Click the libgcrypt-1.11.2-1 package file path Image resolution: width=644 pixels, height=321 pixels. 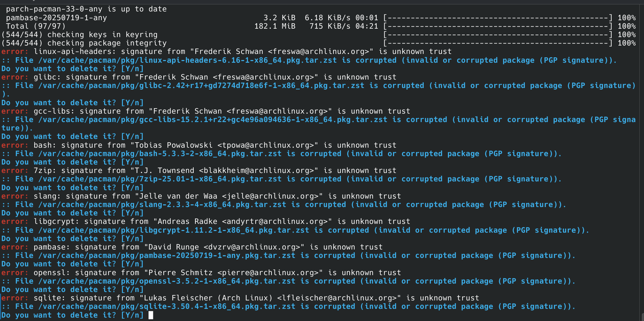173,230
